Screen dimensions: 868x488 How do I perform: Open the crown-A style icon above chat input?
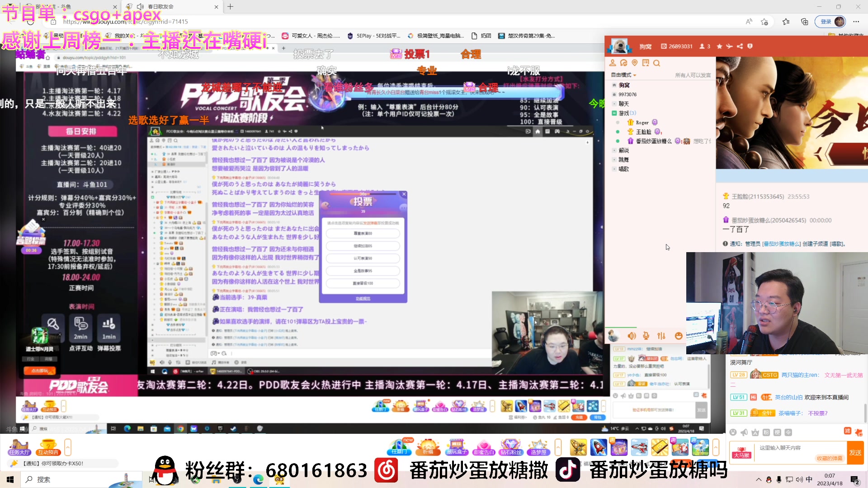(x=755, y=432)
